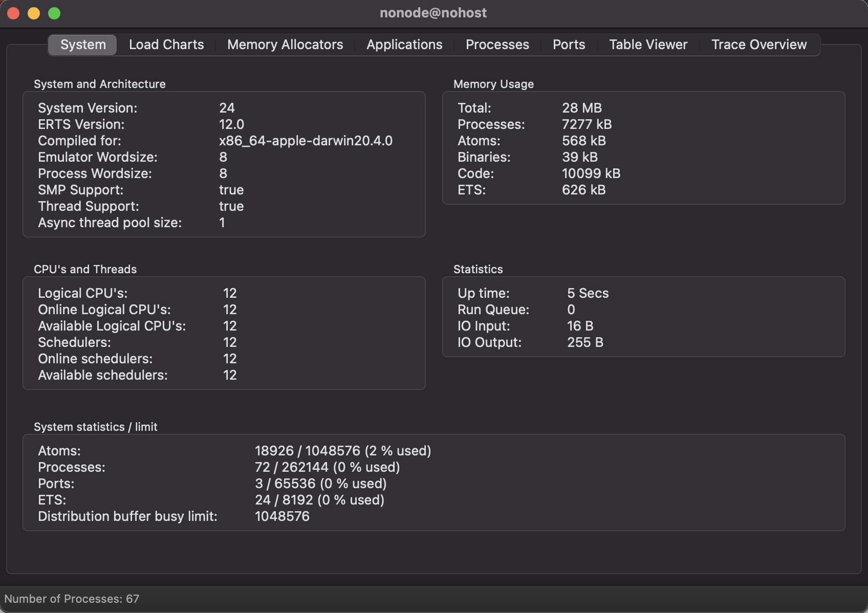Click the nonode@nohost window title
This screenshot has height=613, width=868.
click(433, 13)
